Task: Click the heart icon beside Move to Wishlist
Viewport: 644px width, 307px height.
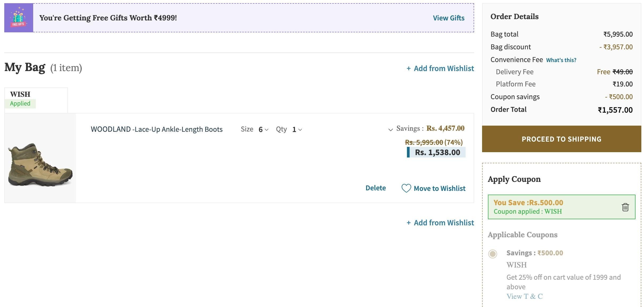Action: click(x=406, y=188)
